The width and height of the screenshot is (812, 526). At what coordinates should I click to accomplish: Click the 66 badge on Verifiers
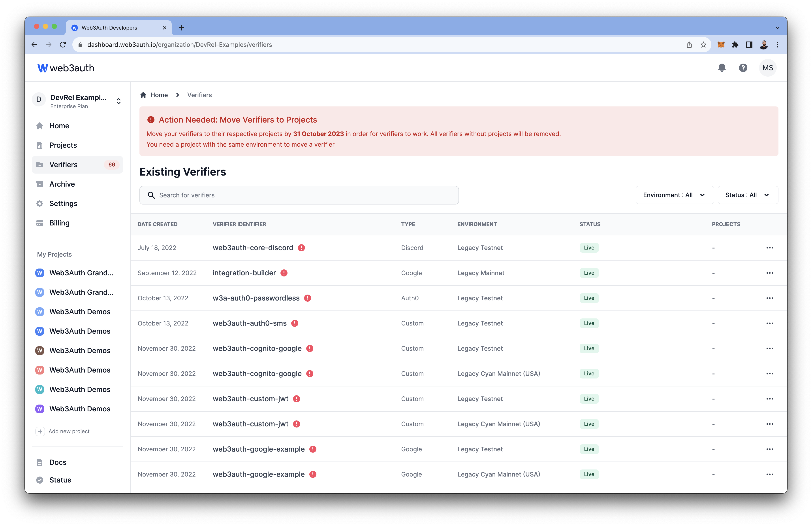coord(112,165)
